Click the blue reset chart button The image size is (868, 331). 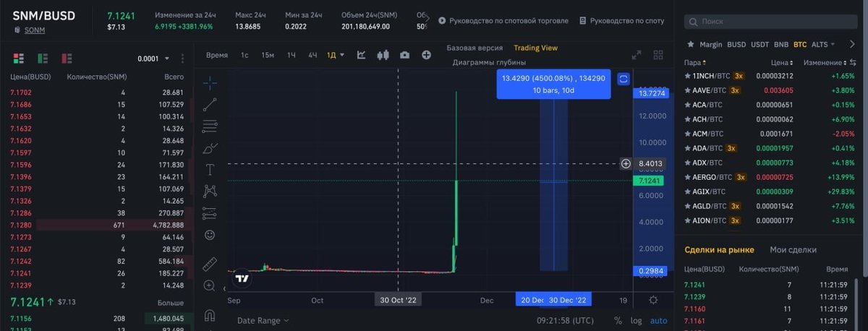click(624, 79)
